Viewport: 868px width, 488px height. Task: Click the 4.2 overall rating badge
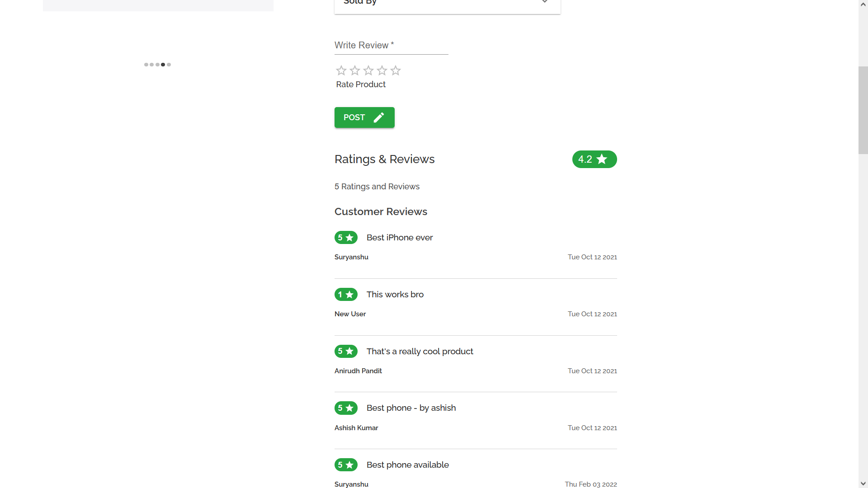[x=594, y=159]
